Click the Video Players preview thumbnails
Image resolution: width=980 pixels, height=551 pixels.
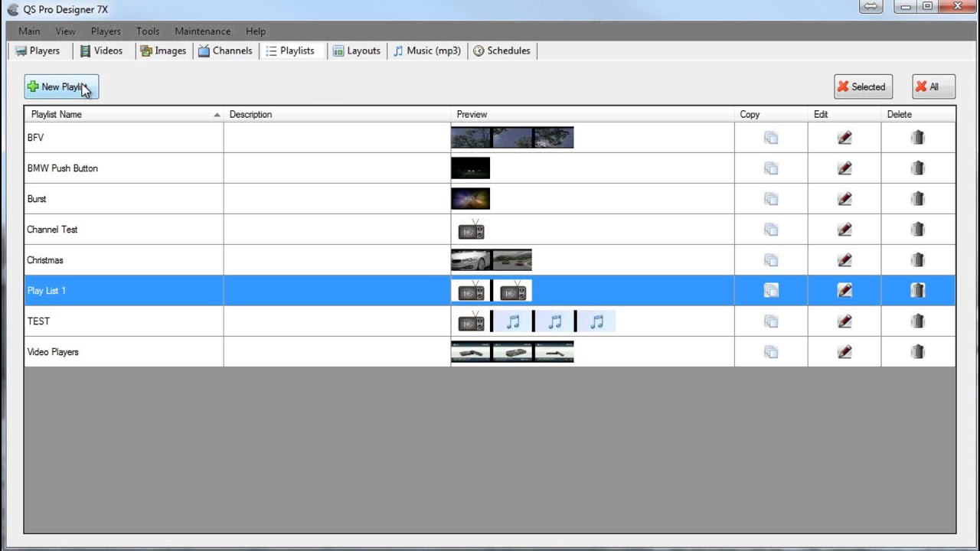512,352
